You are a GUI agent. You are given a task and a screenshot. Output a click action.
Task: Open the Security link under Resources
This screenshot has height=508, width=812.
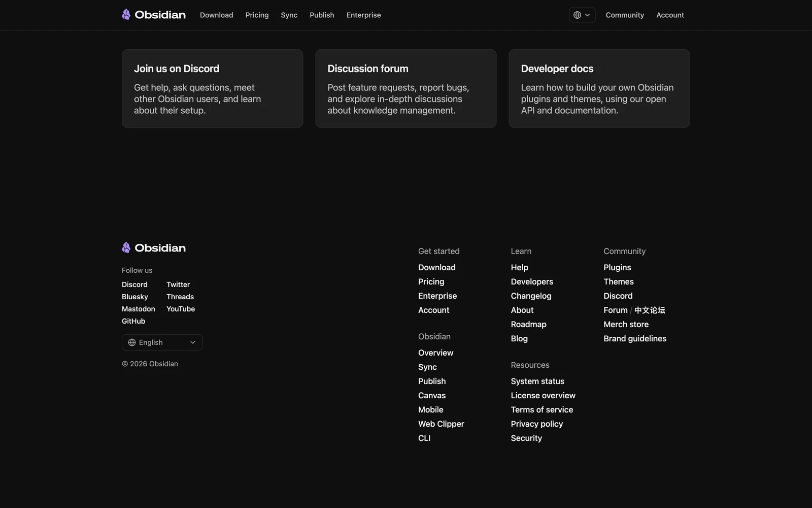coord(526,438)
